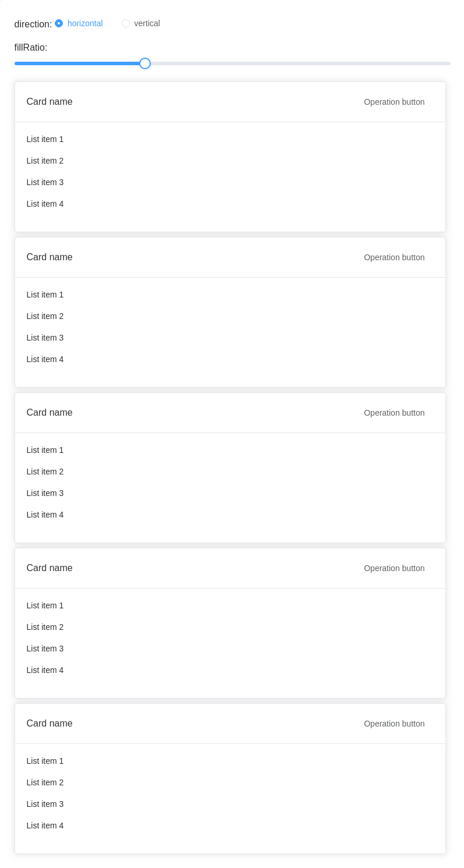The image size is (464, 868).
Task: Click List item 3 in the fifth card
Action: [45, 804]
